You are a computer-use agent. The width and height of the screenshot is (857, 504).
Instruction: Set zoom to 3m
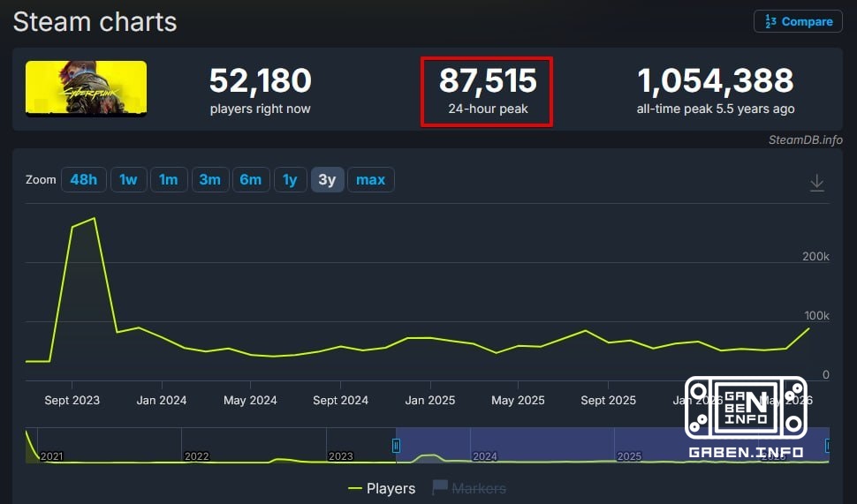tap(210, 180)
